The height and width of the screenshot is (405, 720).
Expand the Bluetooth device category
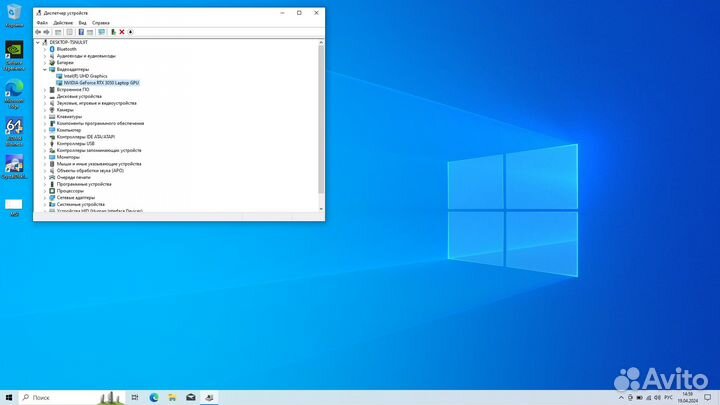click(45, 48)
